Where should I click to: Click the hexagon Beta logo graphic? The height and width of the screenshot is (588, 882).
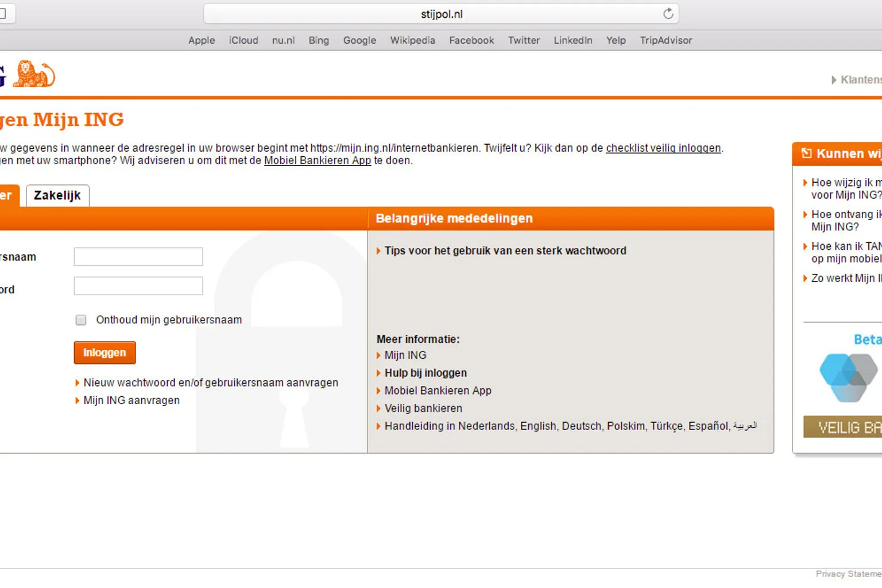[x=848, y=377]
